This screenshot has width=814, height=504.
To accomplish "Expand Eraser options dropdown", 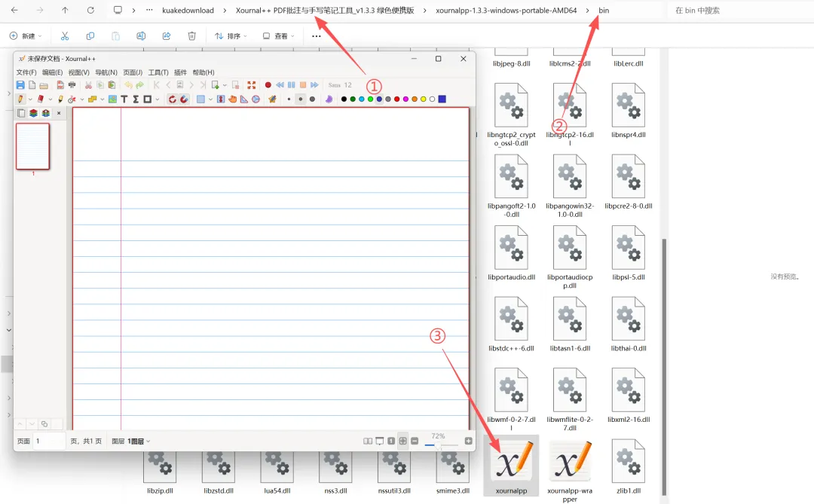I will click(50, 99).
